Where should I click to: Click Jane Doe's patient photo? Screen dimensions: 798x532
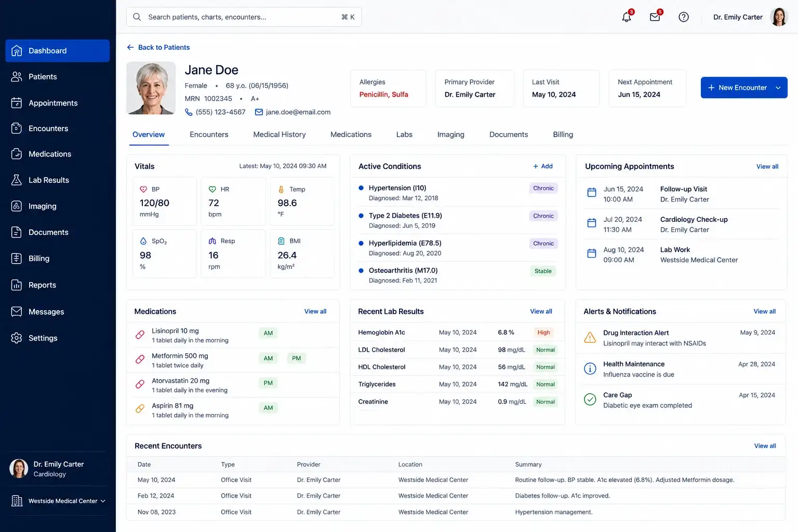(151, 88)
